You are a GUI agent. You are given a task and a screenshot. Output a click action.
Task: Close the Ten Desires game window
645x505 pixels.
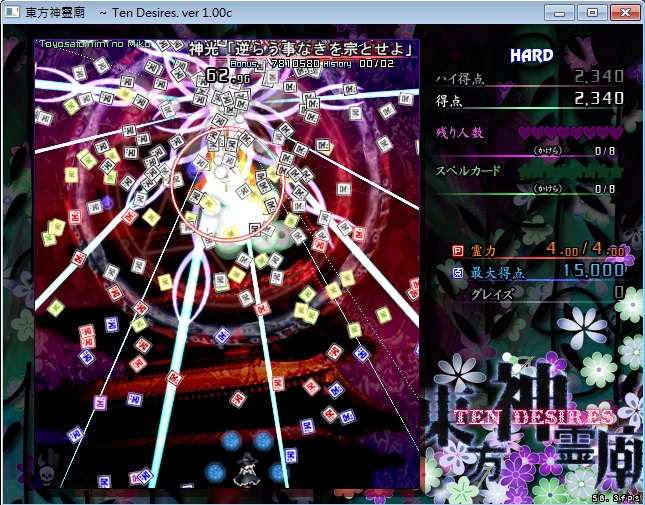[625, 13]
